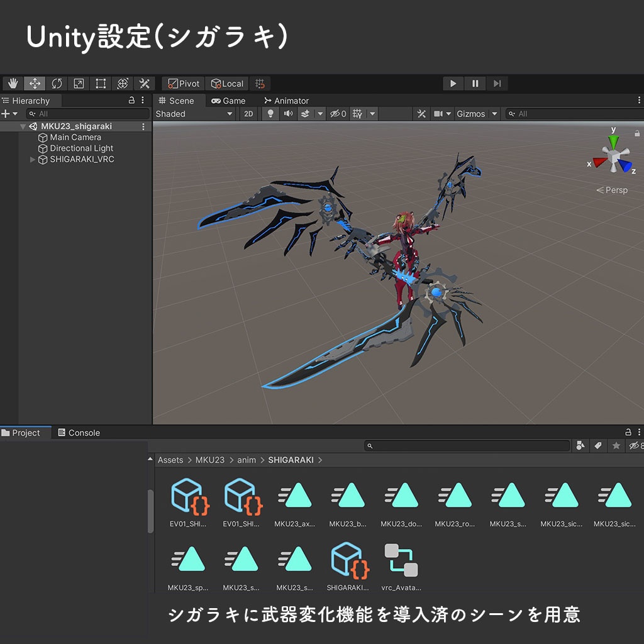Viewport: 644px width, 644px height.
Task: Select the MKU23_do... animation asset
Action: coord(401,502)
